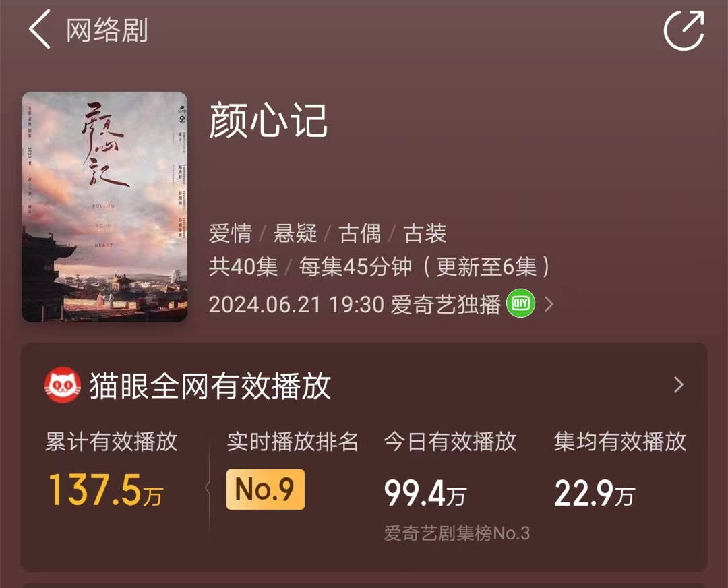Tap the 猫眼全网有效播放 heading
The image size is (728, 588).
pos(210,386)
